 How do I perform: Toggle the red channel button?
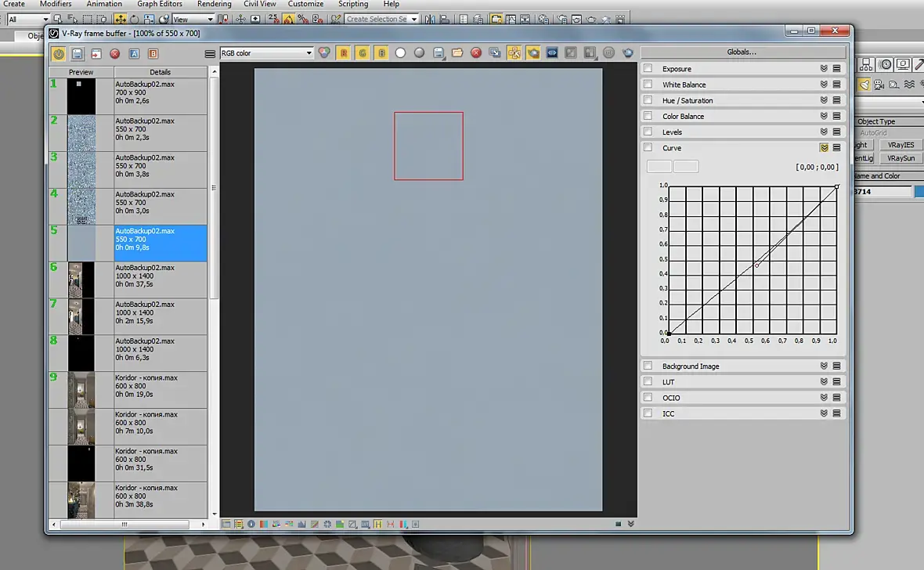point(344,53)
